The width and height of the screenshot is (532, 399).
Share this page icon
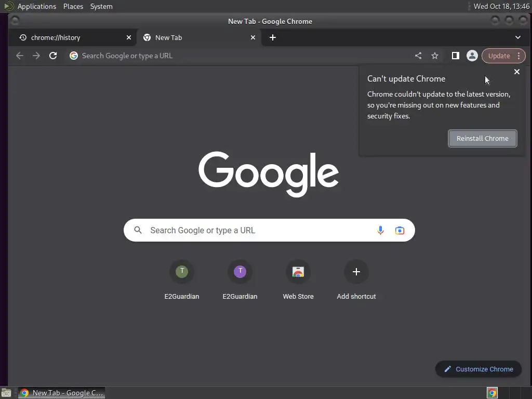[x=418, y=56]
